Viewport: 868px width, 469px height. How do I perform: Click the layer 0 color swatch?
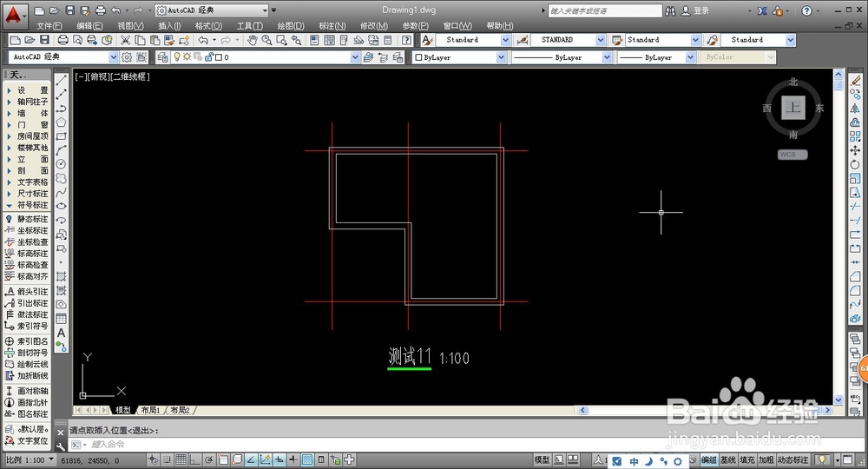pos(219,57)
